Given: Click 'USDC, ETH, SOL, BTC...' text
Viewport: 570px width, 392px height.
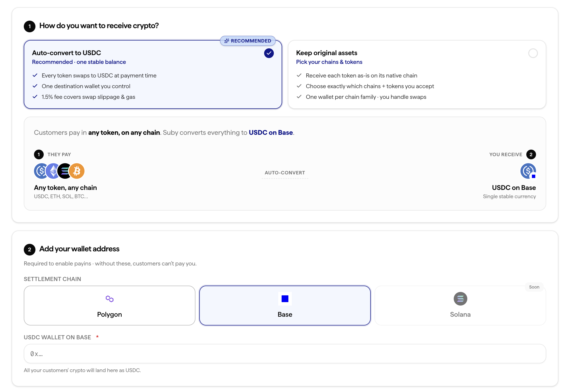Looking at the screenshot, I should 61,196.
